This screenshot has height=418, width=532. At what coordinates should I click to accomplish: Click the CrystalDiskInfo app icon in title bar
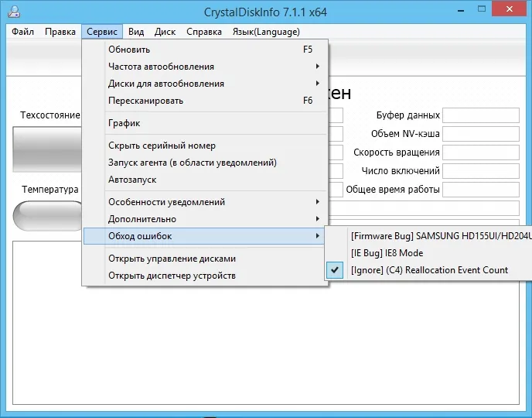(x=14, y=12)
